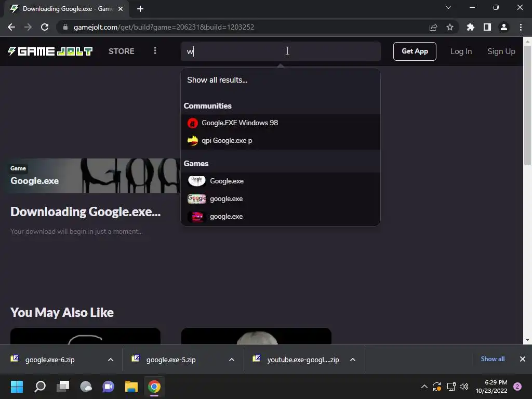Image resolution: width=532 pixels, height=399 pixels.
Task: View site information via the lock icon
Action: tap(65, 27)
